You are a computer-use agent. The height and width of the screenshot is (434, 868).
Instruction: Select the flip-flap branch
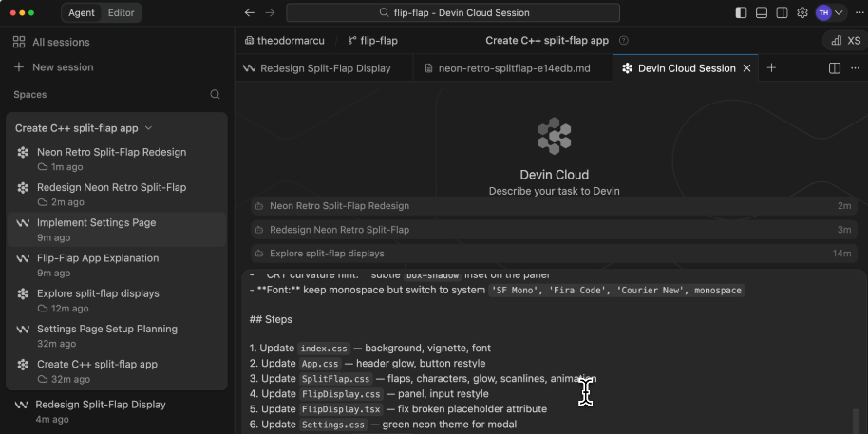point(379,41)
